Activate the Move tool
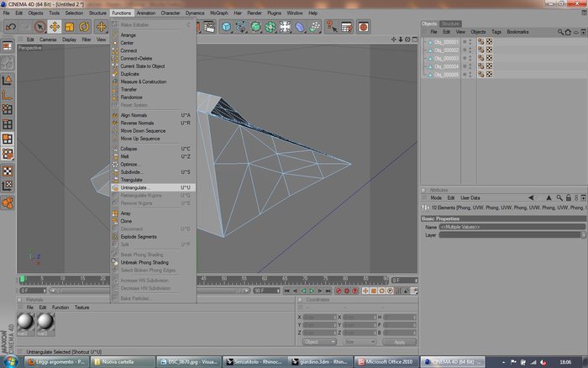The width and height of the screenshot is (588, 368). pos(55,27)
